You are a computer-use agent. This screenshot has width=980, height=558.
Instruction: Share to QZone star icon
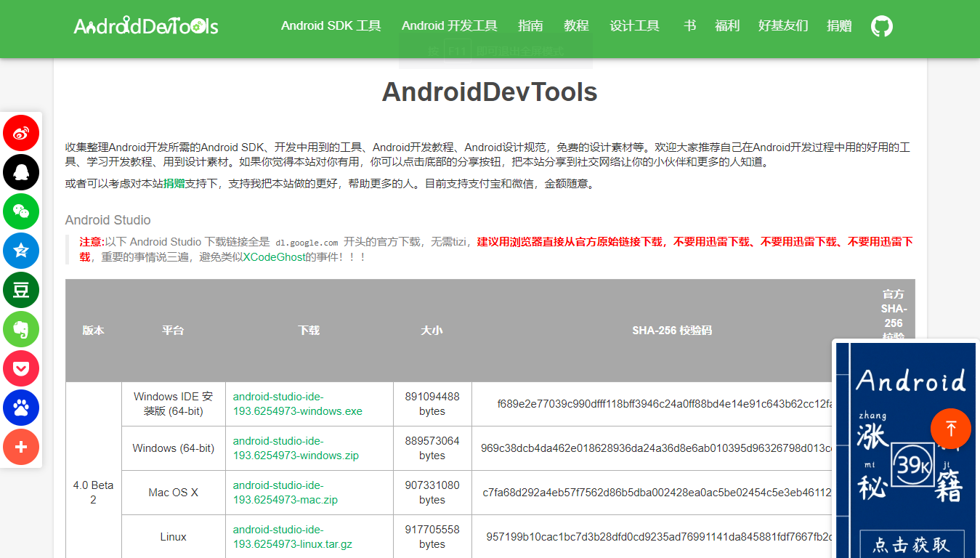click(x=21, y=251)
